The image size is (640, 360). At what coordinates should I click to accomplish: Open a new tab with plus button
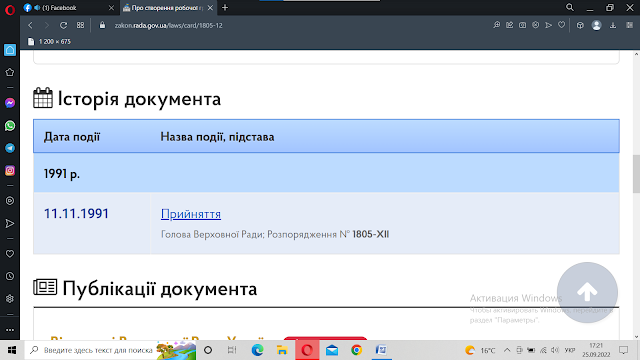point(225,8)
